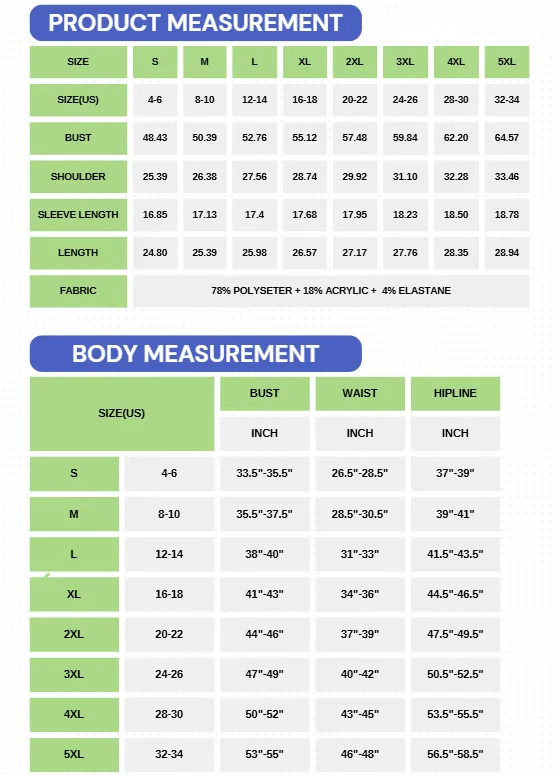Select the XL row label in body table

(74, 594)
